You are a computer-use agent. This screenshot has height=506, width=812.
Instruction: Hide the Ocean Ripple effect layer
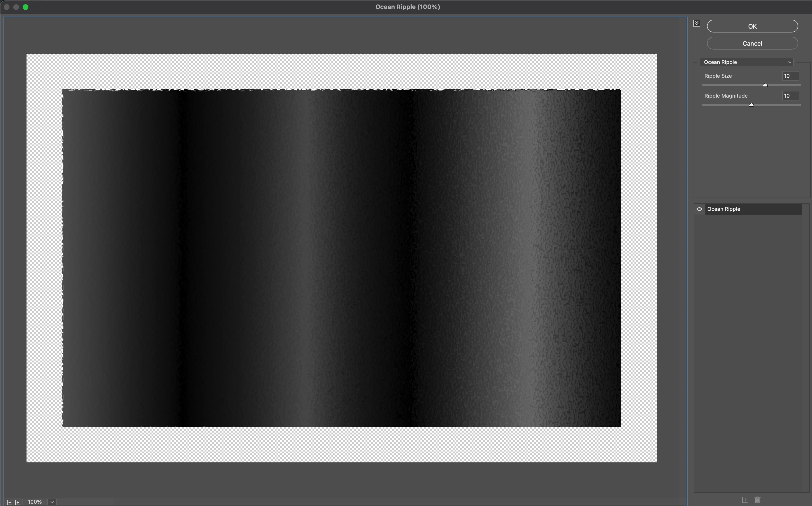[699, 209]
